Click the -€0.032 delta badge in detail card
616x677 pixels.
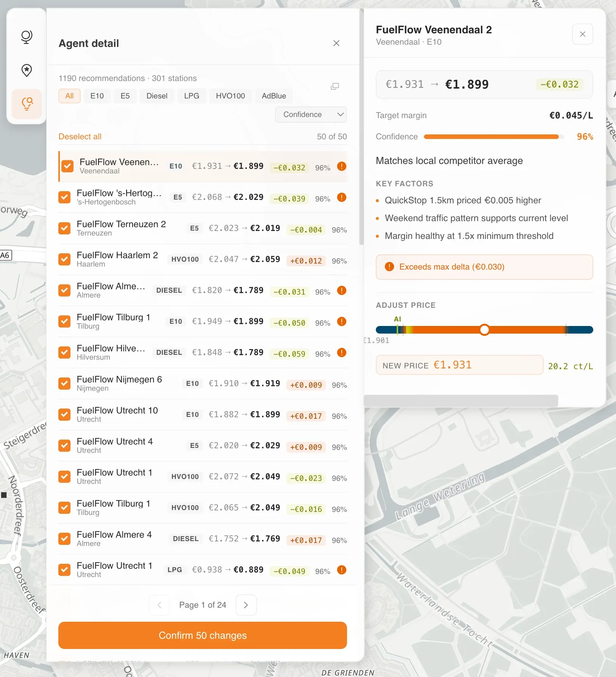[x=559, y=84]
